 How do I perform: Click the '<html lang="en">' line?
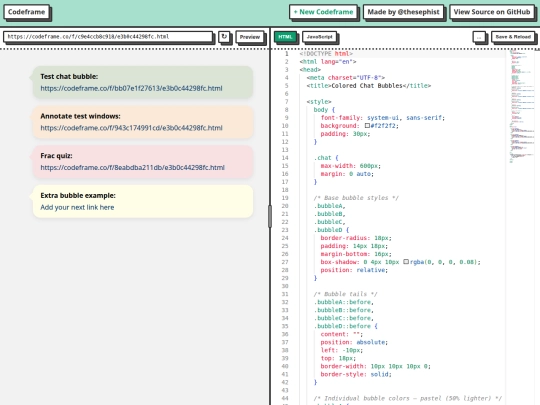pos(328,62)
